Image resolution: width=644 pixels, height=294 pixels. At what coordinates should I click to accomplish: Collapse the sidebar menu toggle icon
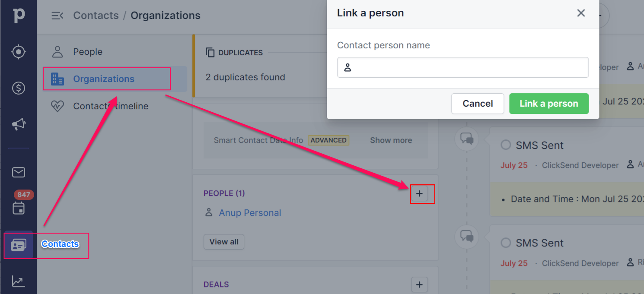[x=57, y=16]
